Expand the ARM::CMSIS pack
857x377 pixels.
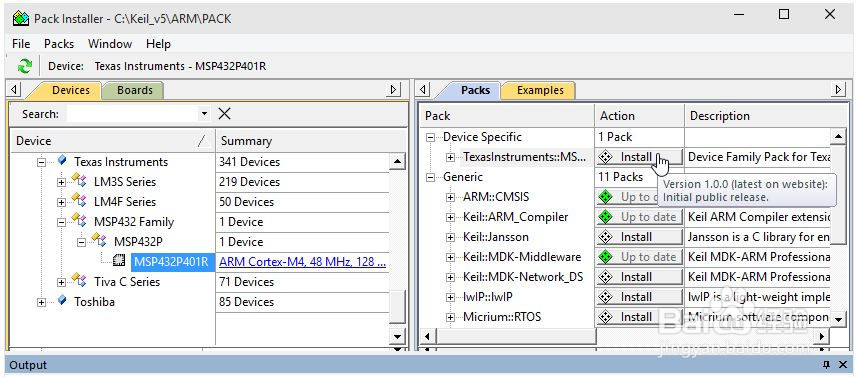[450, 197]
